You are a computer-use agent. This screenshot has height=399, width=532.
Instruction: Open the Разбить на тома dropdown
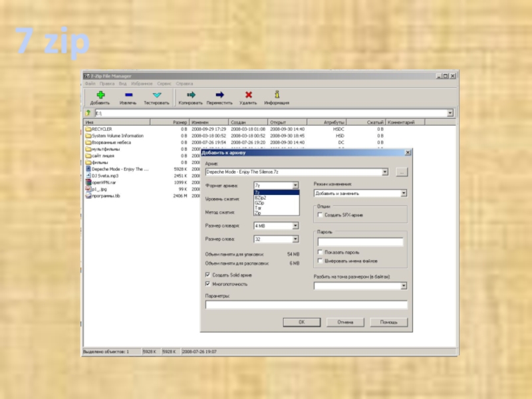404,286
